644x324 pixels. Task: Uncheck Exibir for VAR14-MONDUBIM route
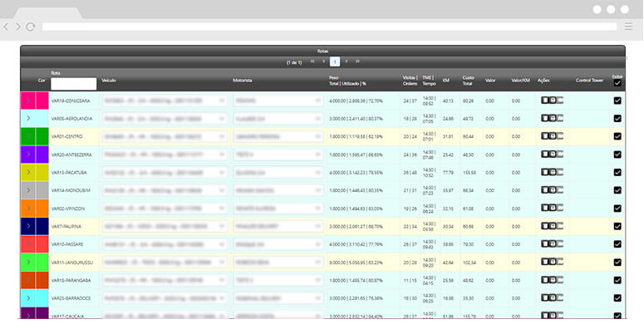pos(617,190)
